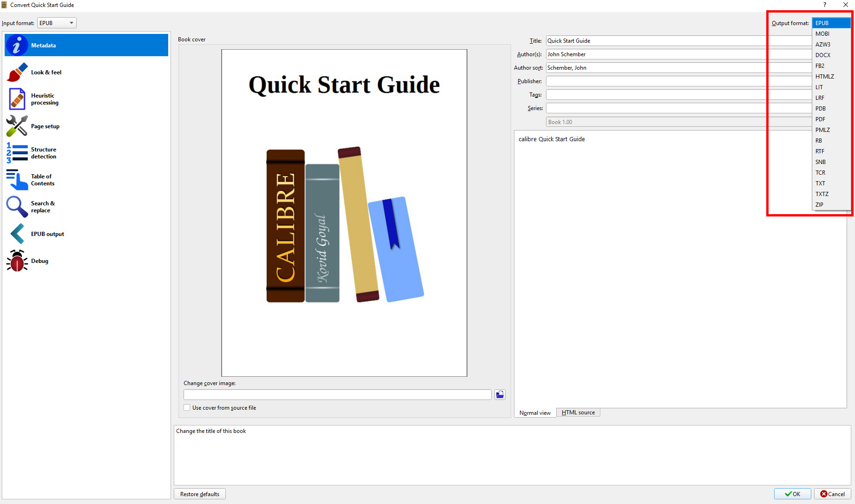Open EPUB output arrow icon
Screen dimensions: 855x504
click(17, 234)
